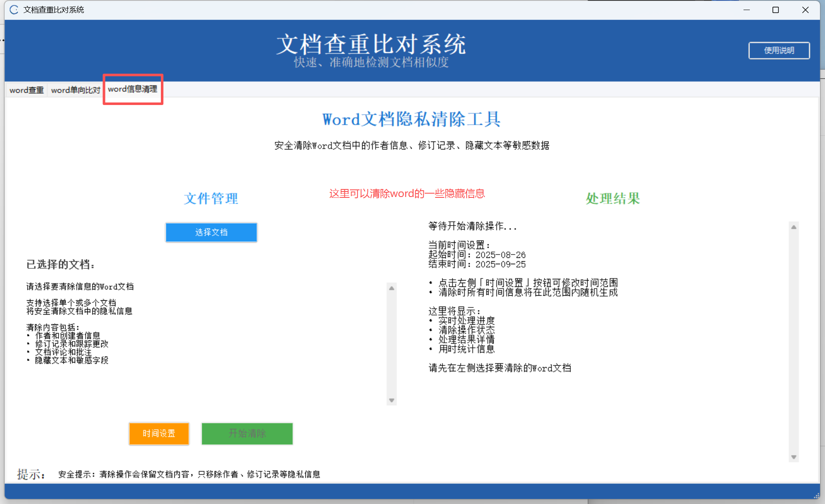The height and width of the screenshot is (504, 825).
Task: Select the word信息清理 tab
Action: 132,89
